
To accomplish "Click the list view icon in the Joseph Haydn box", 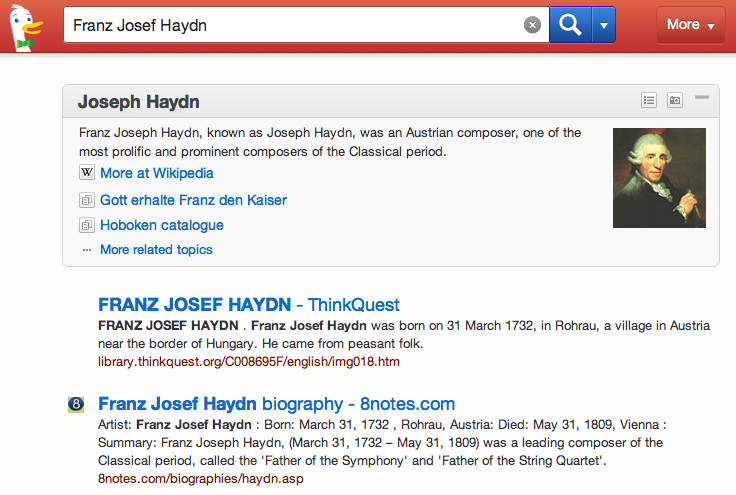I will pyautogui.click(x=649, y=100).
